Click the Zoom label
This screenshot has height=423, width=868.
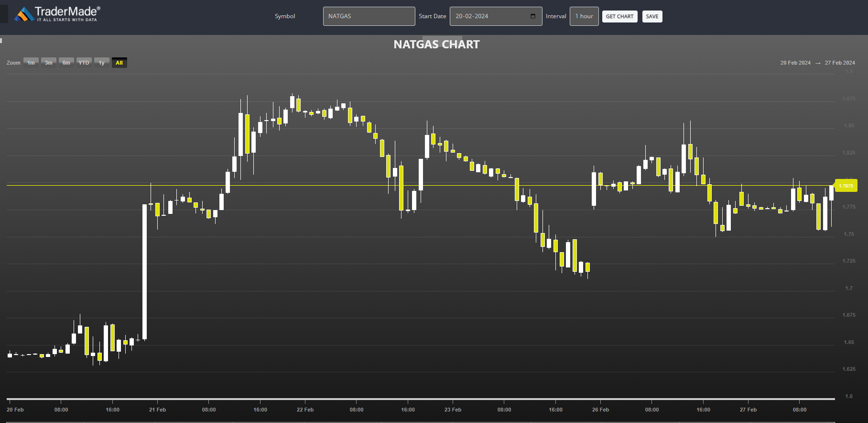[x=13, y=63]
